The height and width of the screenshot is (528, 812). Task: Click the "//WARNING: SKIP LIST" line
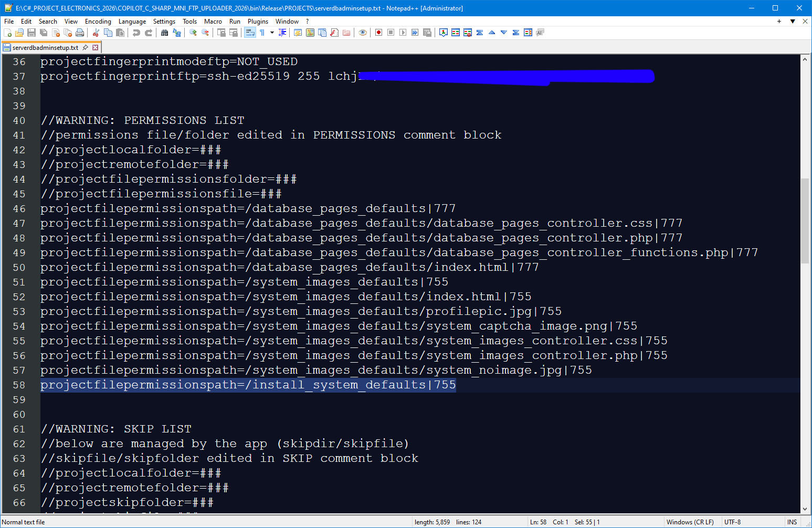[116, 429]
